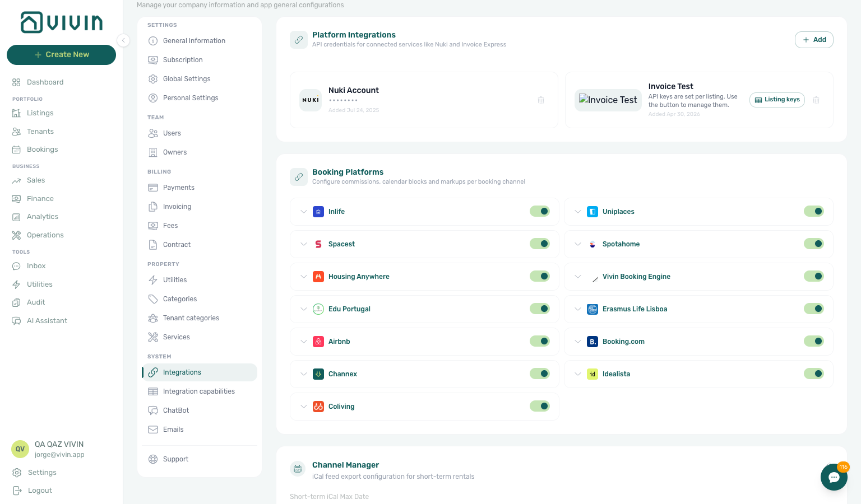Toggle the Uniplaces platform switch

pos(814,211)
